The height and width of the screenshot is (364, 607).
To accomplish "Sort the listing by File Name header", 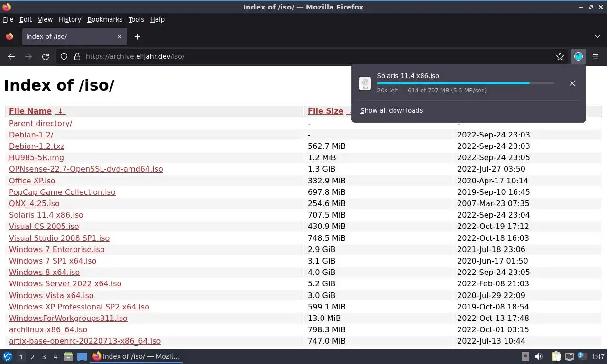I will point(30,111).
